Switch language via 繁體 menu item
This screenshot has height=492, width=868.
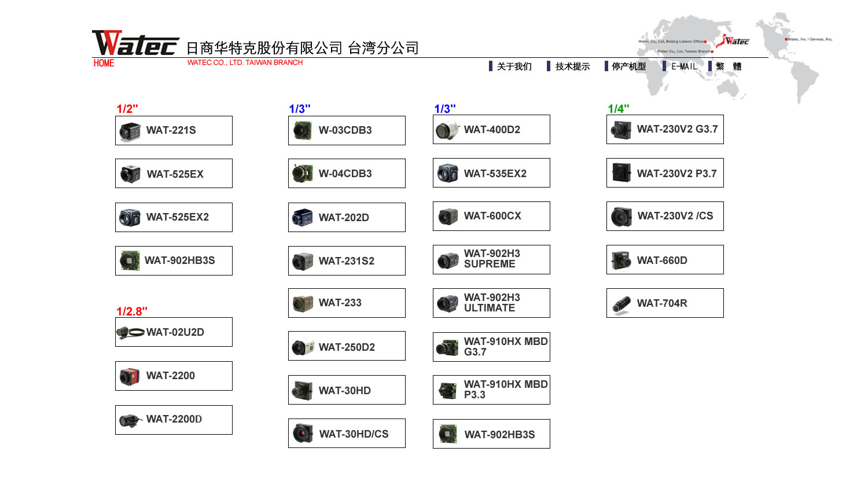[x=728, y=67]
